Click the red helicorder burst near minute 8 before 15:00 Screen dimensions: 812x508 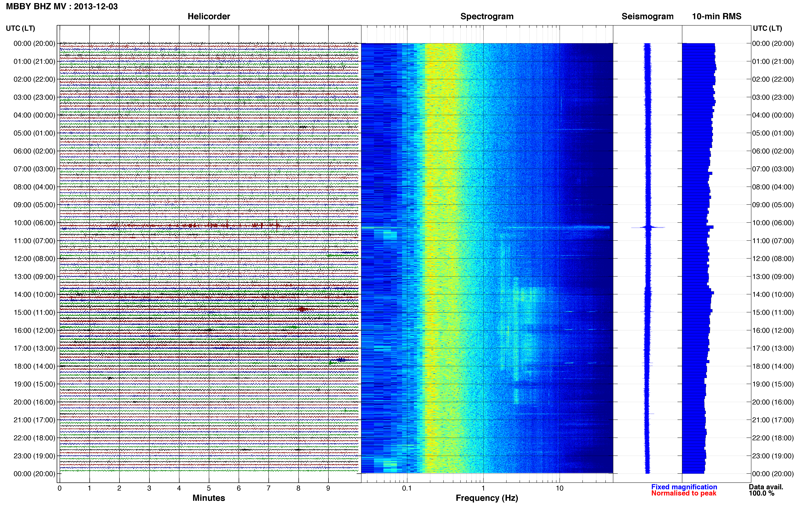[302, 309]
